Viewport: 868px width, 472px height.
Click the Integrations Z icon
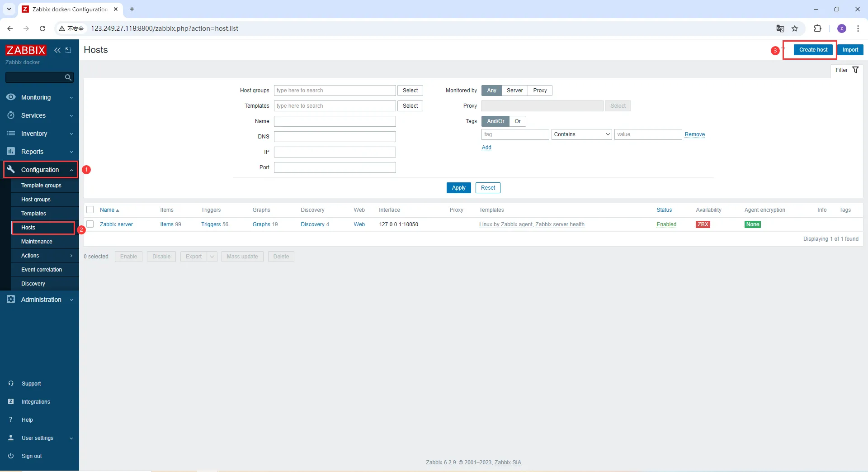coord(11,402)
